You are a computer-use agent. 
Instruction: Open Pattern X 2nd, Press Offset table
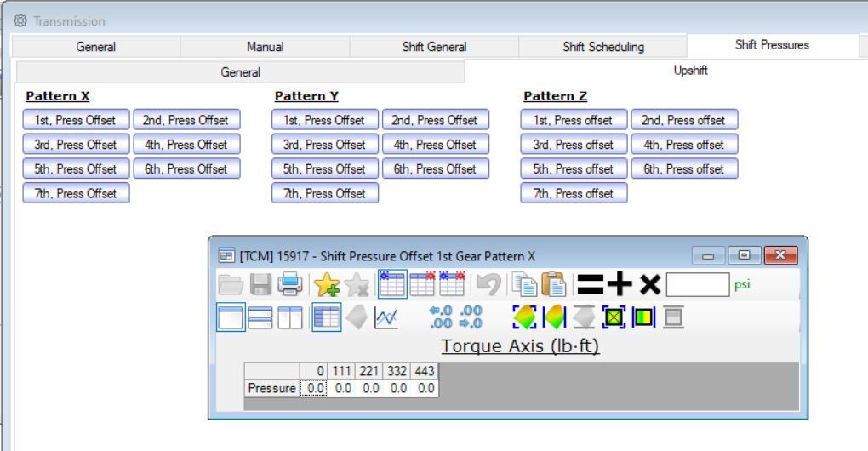(187, 120)
